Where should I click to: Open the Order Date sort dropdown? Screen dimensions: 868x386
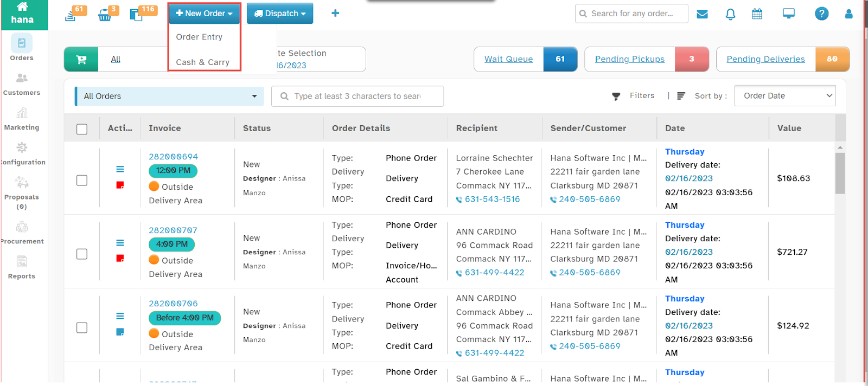tap(784, 96)
